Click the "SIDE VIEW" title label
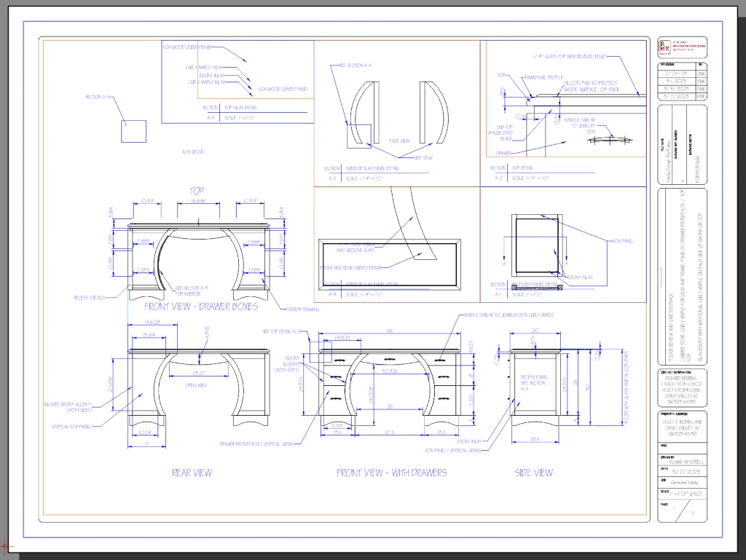 click(x=533, y=473)
